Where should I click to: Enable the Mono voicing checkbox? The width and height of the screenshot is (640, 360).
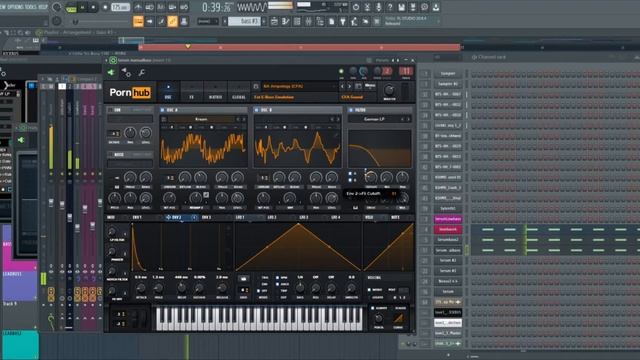pyautogui.click(x=369, y=290)
